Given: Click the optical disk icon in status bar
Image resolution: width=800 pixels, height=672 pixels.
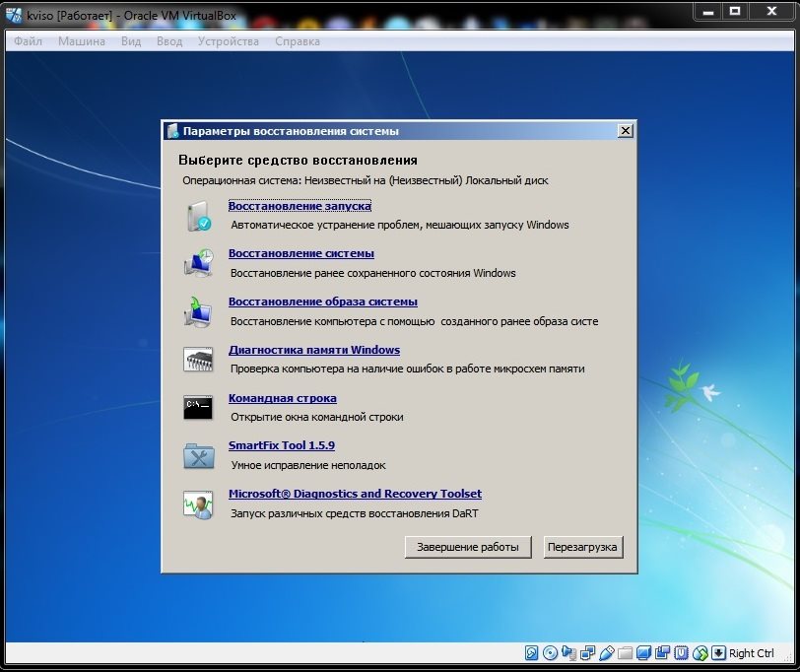Looking at the screenshot, I should click(550, 653).
